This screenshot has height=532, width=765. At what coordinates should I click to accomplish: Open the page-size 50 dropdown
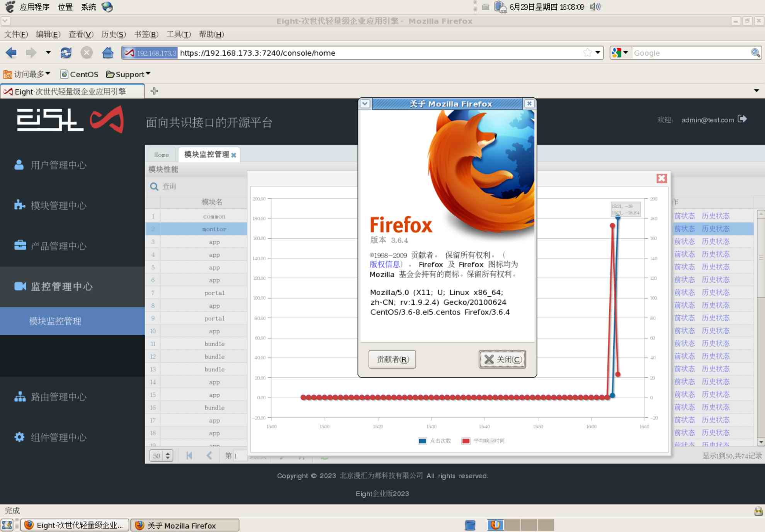(161, 456)
